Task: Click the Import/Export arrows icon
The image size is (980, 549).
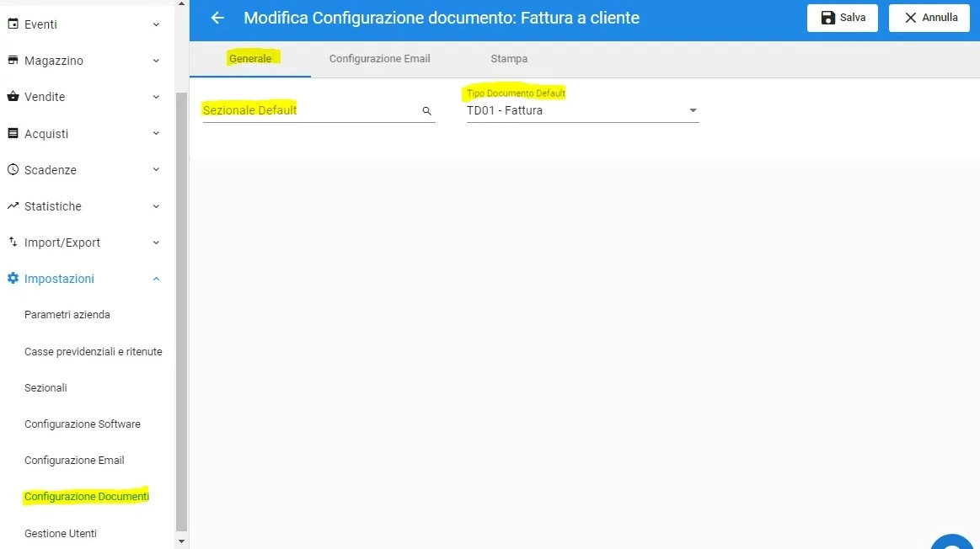Action: (x=13, y=242)
